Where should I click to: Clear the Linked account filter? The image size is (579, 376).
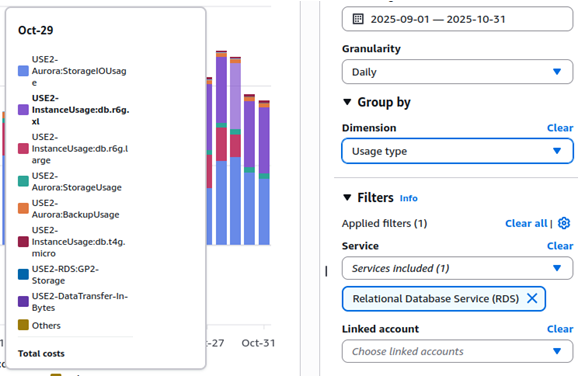pos(560,329)
